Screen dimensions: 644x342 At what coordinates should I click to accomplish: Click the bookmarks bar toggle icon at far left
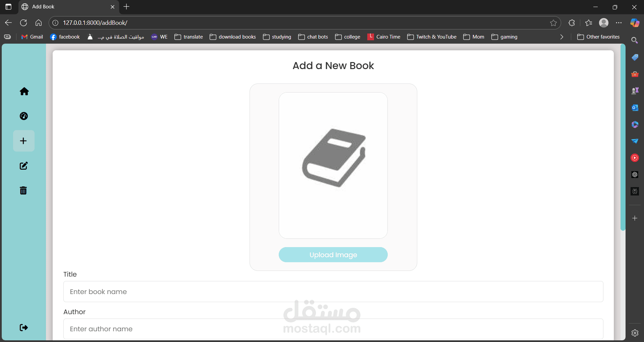pyautogui.click(x=7, y=37)
